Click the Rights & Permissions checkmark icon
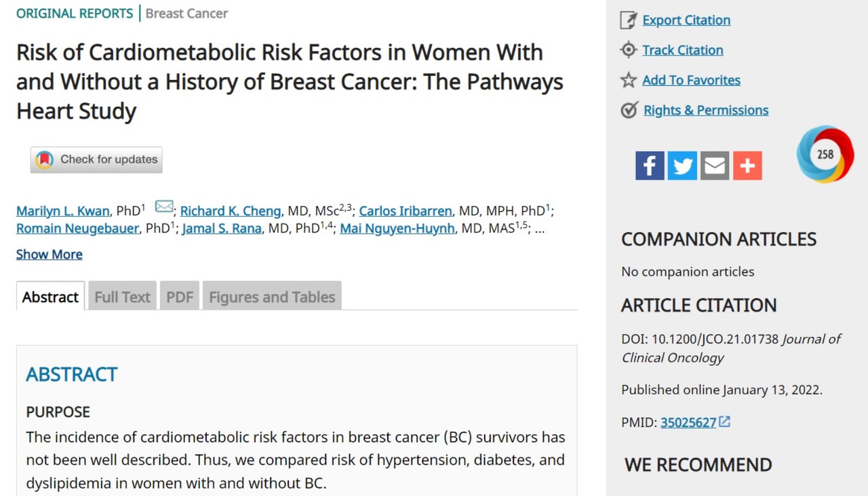The image size is (868, 496). (629, 110)
